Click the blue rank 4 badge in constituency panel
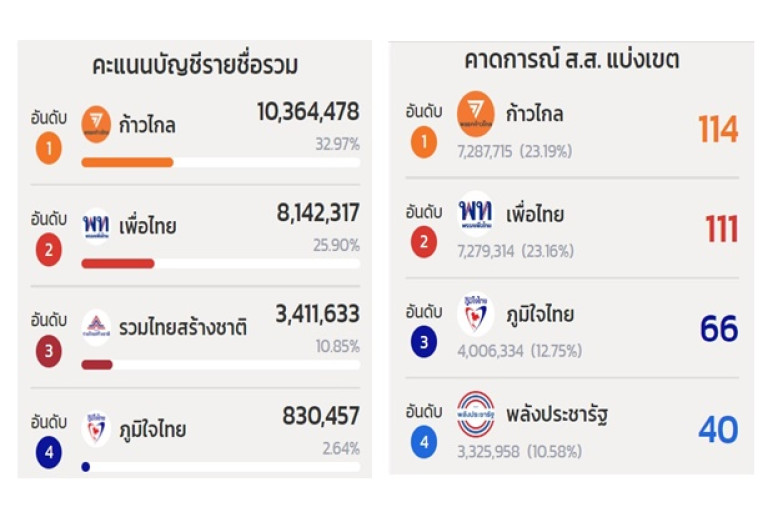Viewport: 768px width, 512px height. [423, 441]
